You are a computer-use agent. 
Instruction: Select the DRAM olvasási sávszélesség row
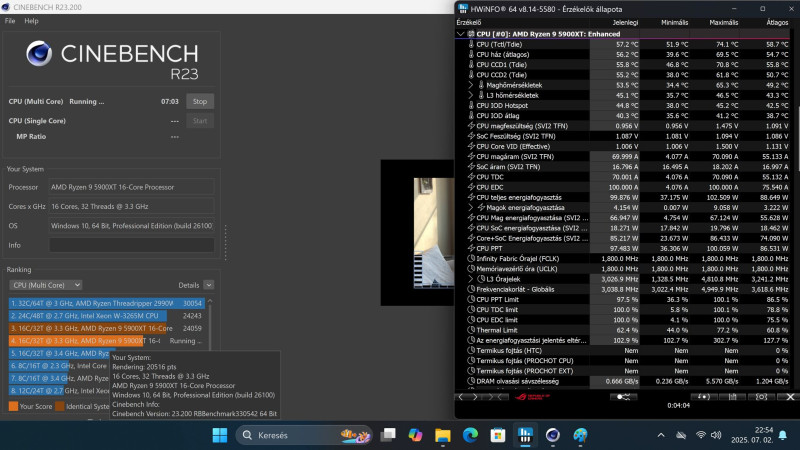[624, 381]
